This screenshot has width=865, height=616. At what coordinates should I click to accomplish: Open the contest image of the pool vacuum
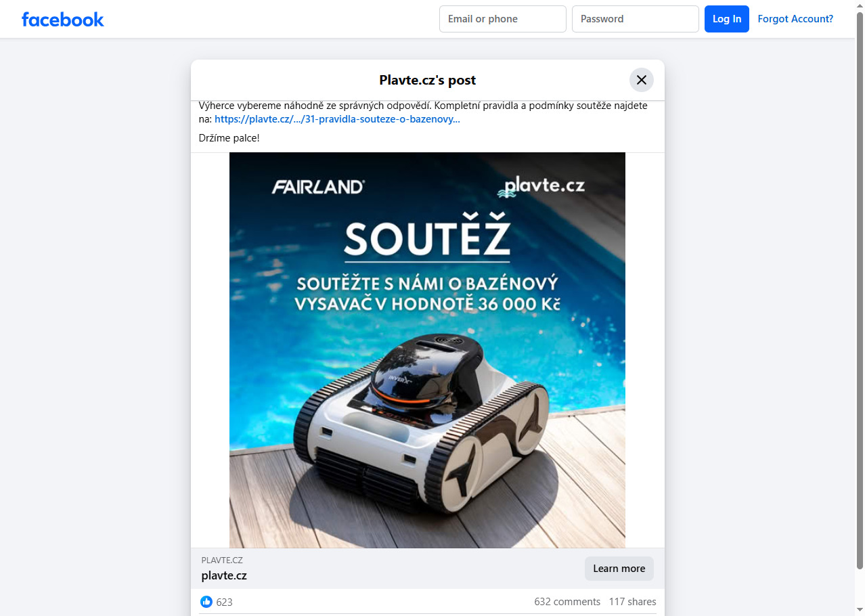427,350
